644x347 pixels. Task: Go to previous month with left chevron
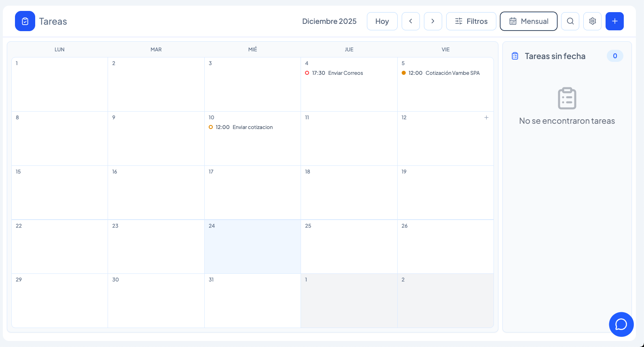[x=411, y=21]
